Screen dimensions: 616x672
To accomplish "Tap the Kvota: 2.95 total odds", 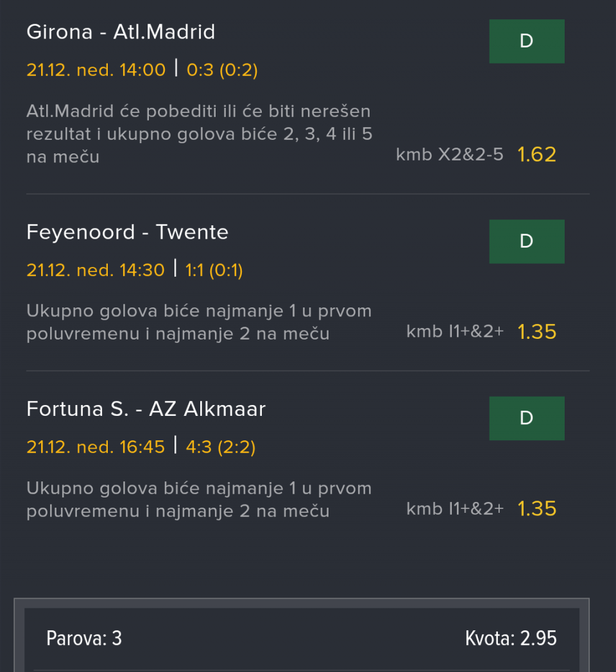I will [511, 639].
